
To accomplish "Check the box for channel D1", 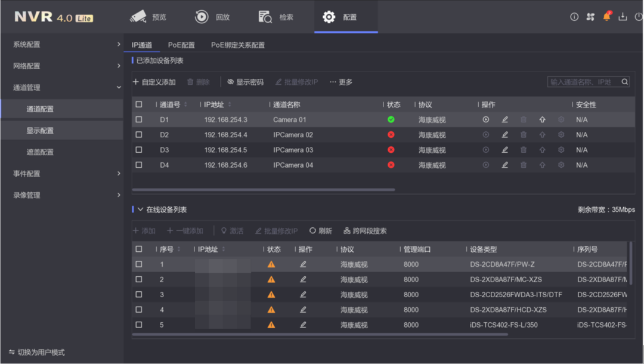I will pyautogui.click(x=139, y=120).
